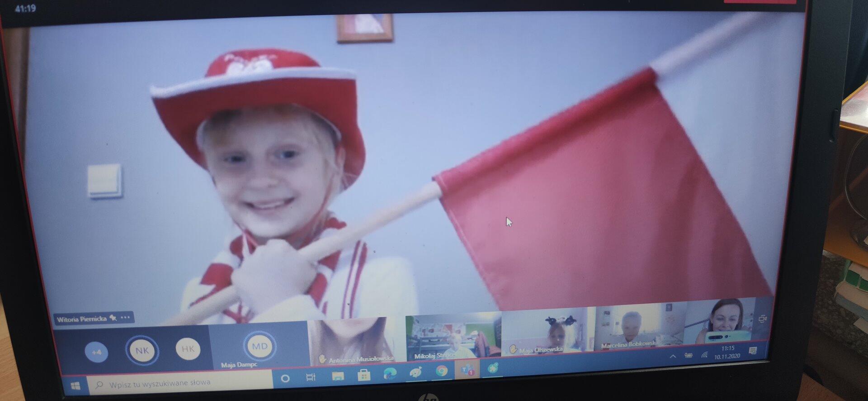This screenshot has height=401, width=868.
Task: Click the camera switch icon beside self-view
Action: (762, 319)
